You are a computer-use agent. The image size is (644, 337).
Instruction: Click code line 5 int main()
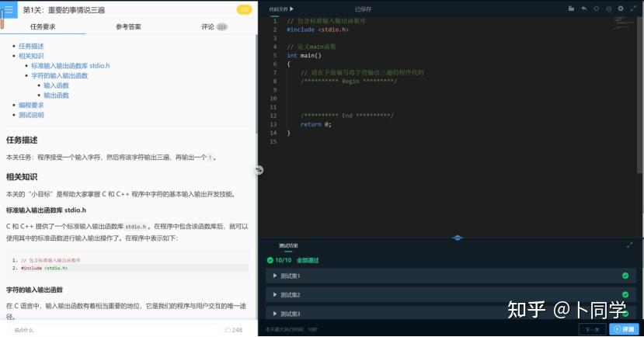click(x=304, y=55)
